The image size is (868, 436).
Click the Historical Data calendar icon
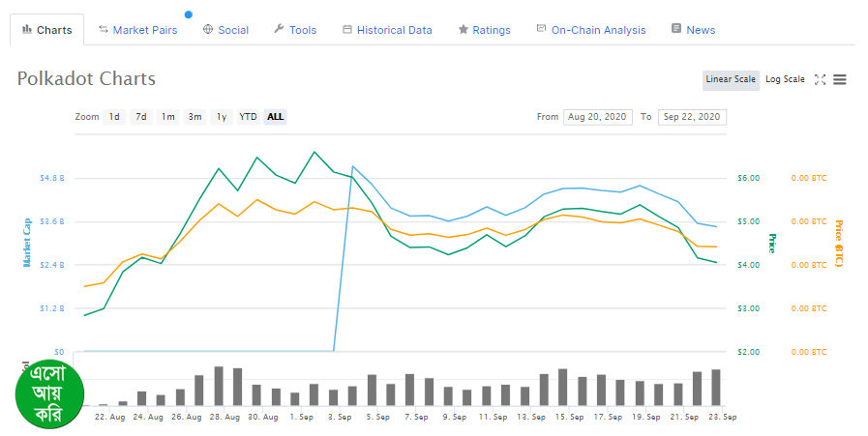point(347,29)
